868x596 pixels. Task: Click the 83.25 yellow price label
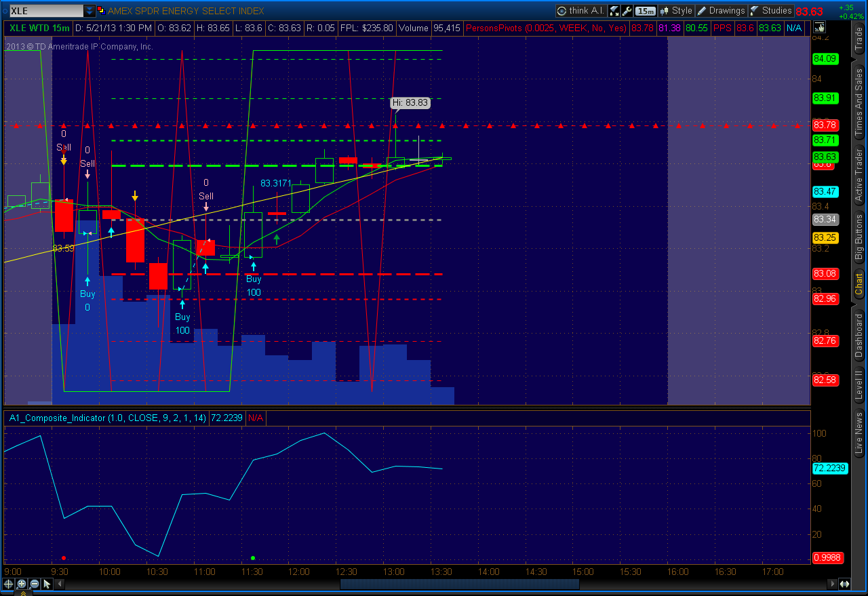click(x=825, y=238)
